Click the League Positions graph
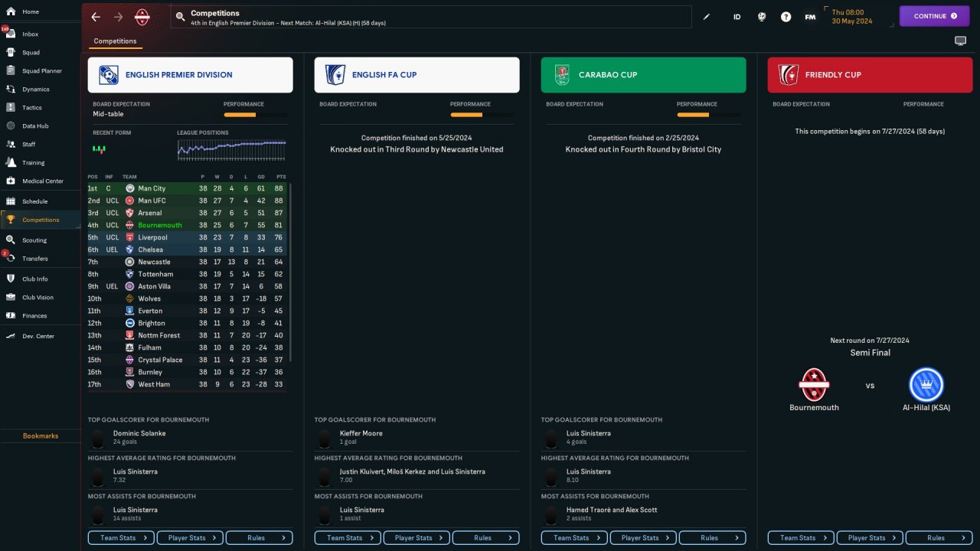 (232, 150)
